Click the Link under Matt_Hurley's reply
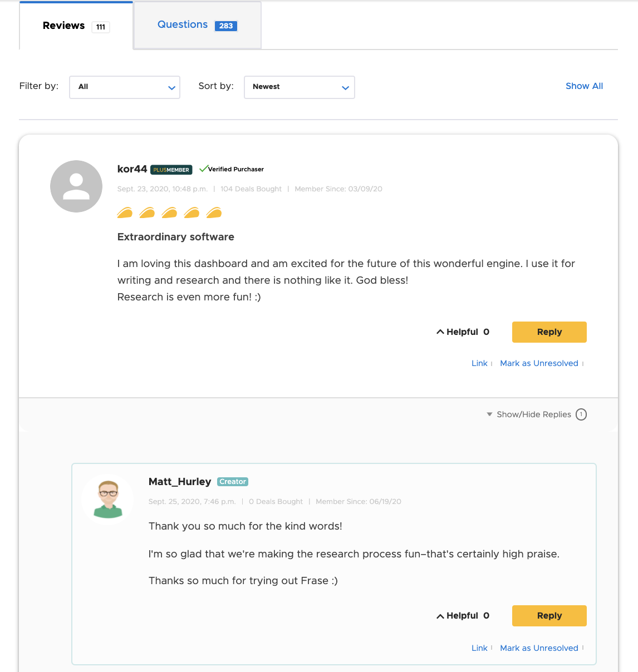This screenshot has width=638, height=672. pyautogui.click(x=479, y=648)
